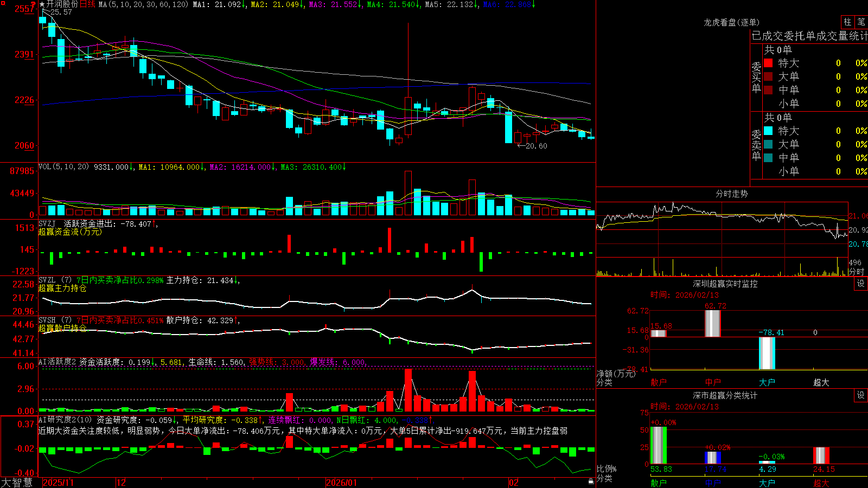Viewport: 868px width, 488px height.
Task: Click the dark red 中单 swatch under 委买单
Action: (768, 90)
